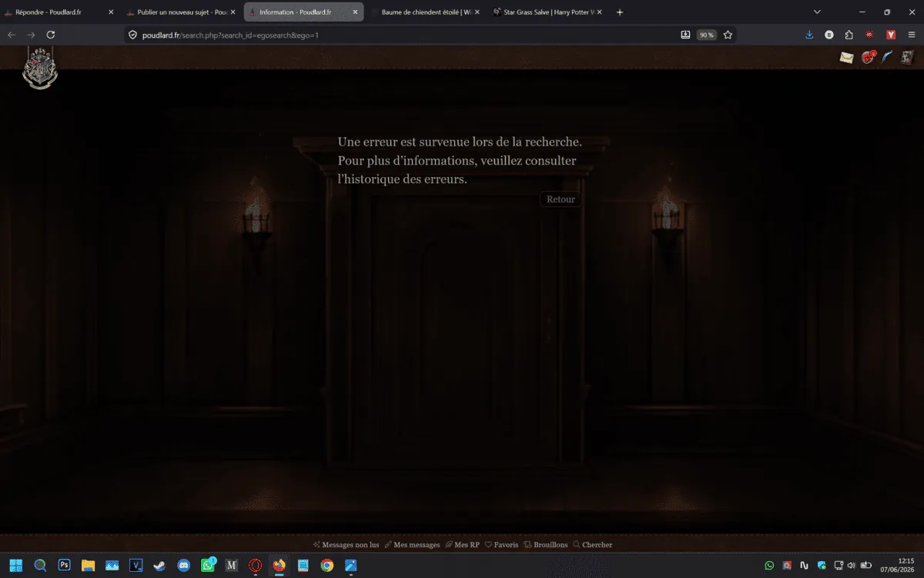Click the Hogwarts crest logo
The image size is (924, 578).
40,68
